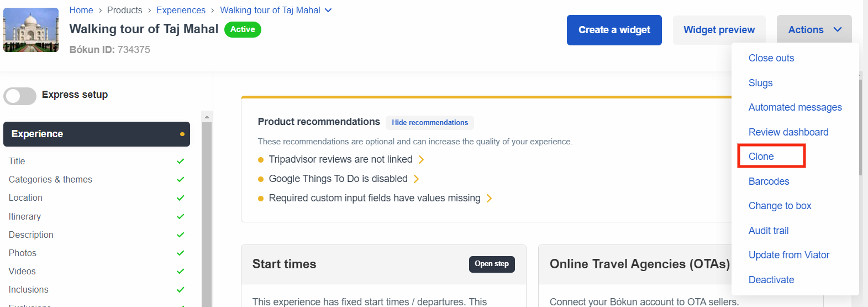The height and width of the screenshot is (307, 868).
Task: Select Clone from the Actions menu
Action: click(761, 157)
